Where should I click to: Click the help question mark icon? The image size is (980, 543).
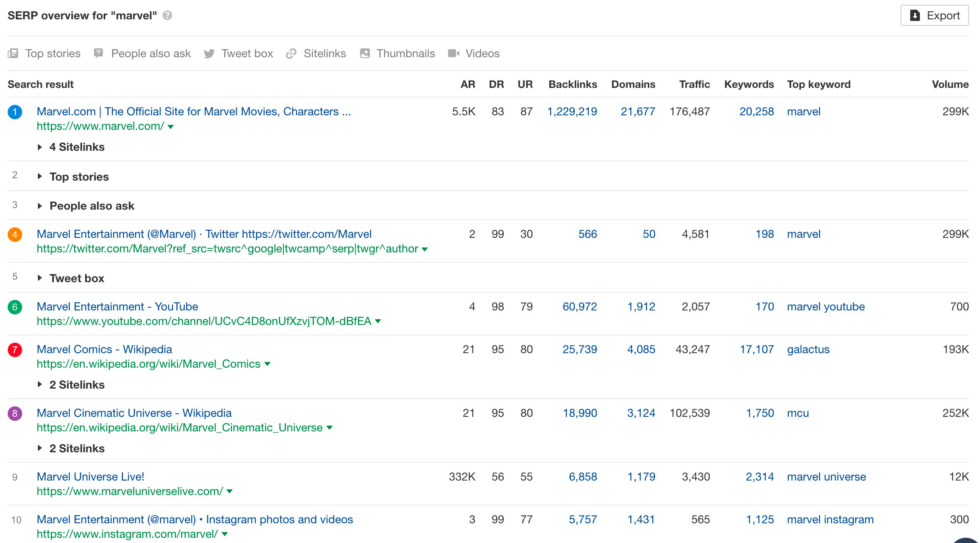(167, 15)
